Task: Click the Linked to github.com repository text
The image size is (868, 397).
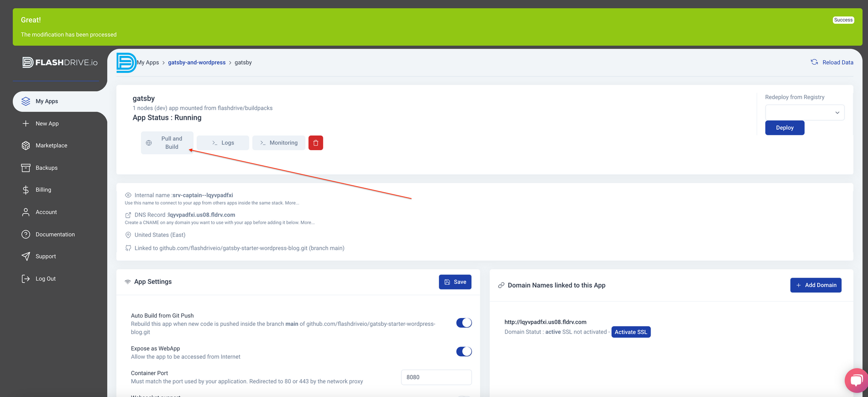Action: (239, 248)
